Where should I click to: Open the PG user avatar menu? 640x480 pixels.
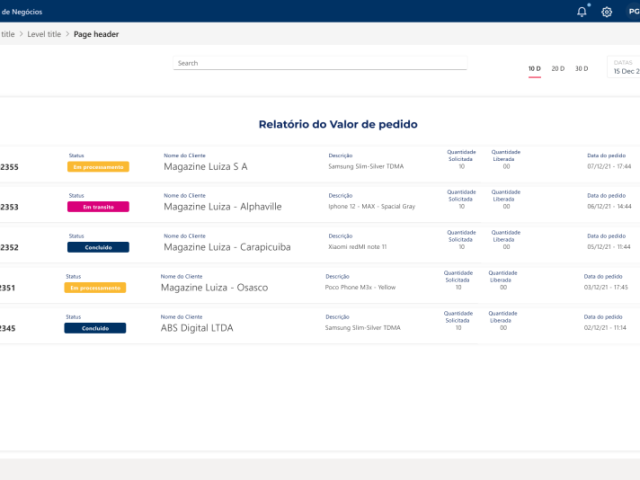point(633,12)
